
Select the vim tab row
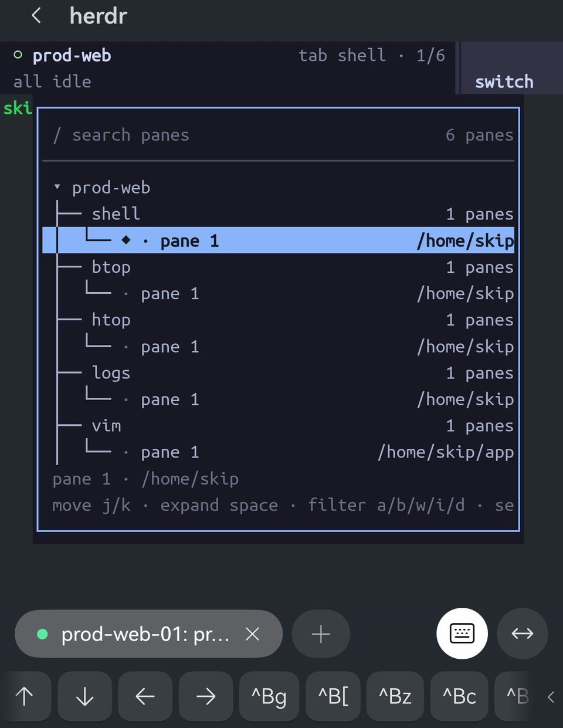pyautogui.click(x=279, y=425)
